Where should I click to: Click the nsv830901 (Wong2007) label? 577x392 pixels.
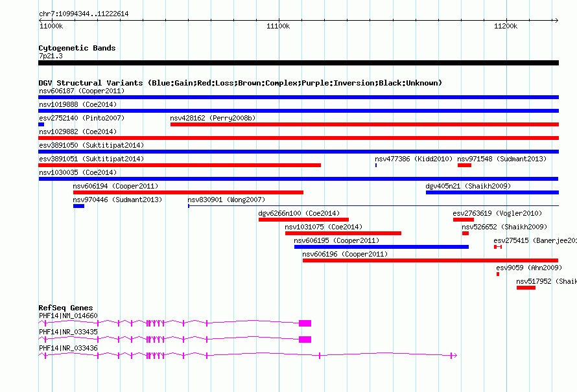226,200
